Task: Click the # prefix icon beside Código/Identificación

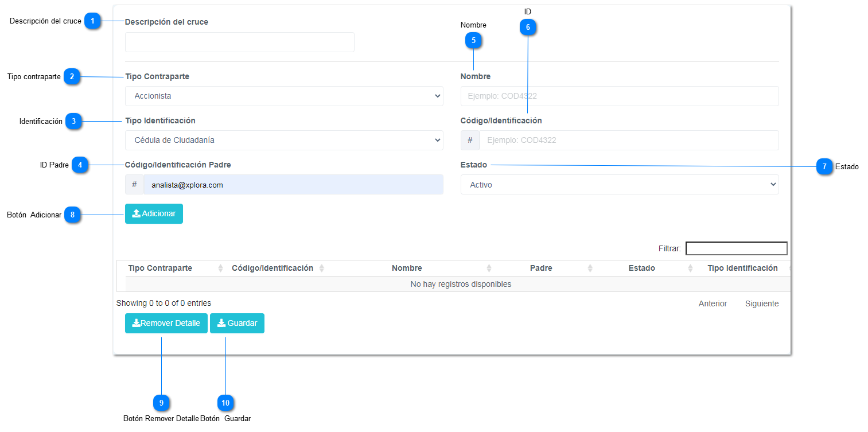Action: (470, 140)
